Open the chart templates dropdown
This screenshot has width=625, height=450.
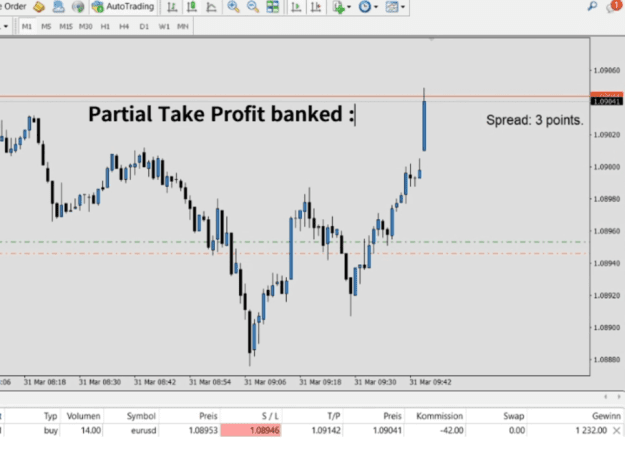coord(395,7)
